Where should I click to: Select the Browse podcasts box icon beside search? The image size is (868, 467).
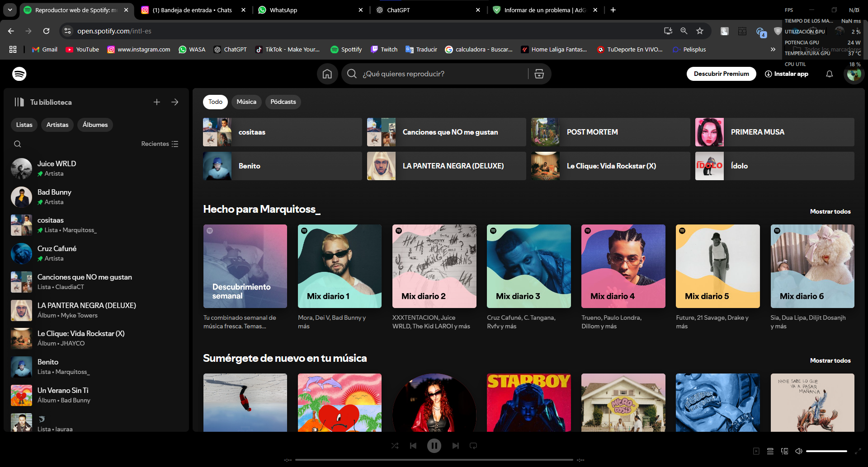[x=539, y=74]
